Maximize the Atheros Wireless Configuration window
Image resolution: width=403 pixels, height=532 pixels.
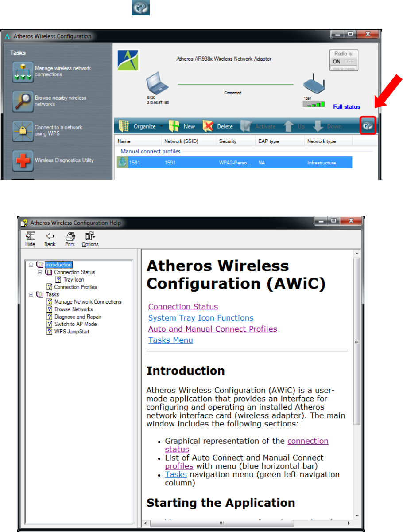coord(350,34)
